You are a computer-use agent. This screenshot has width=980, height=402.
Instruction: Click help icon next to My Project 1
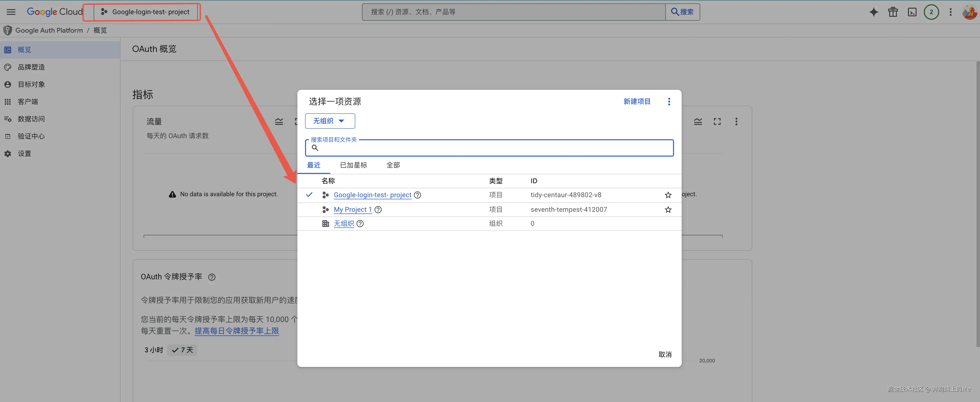[378, 210]
